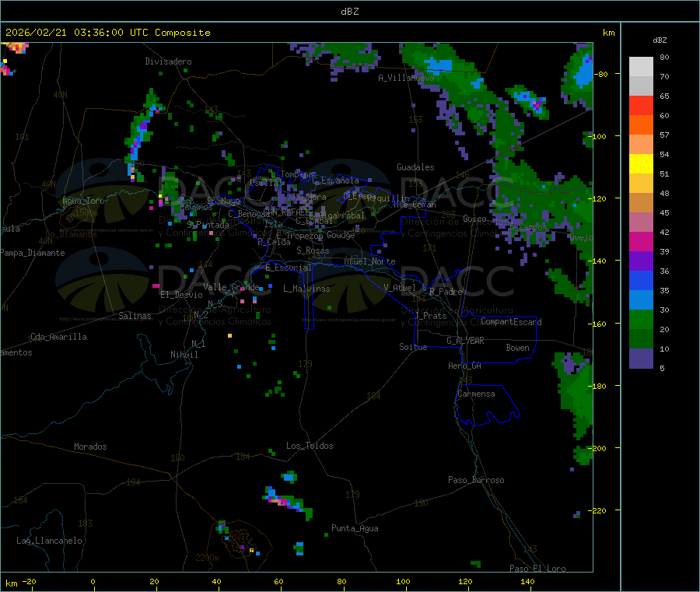The height and width of the screenshot is (592, 700).
Task: Click the E_Escorial map label
Action: [x=289, y=268]
